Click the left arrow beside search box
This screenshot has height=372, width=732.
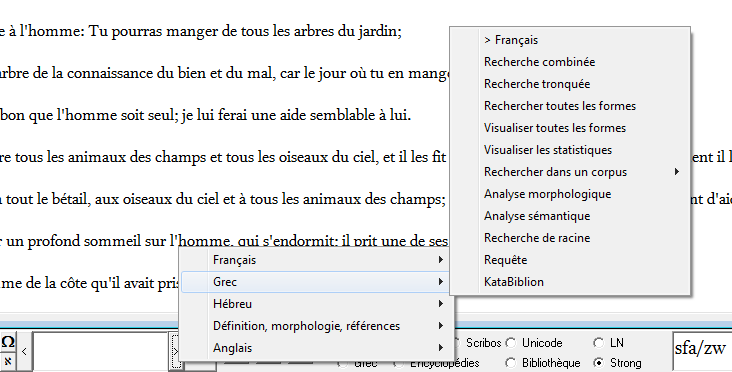click(24, 351)
